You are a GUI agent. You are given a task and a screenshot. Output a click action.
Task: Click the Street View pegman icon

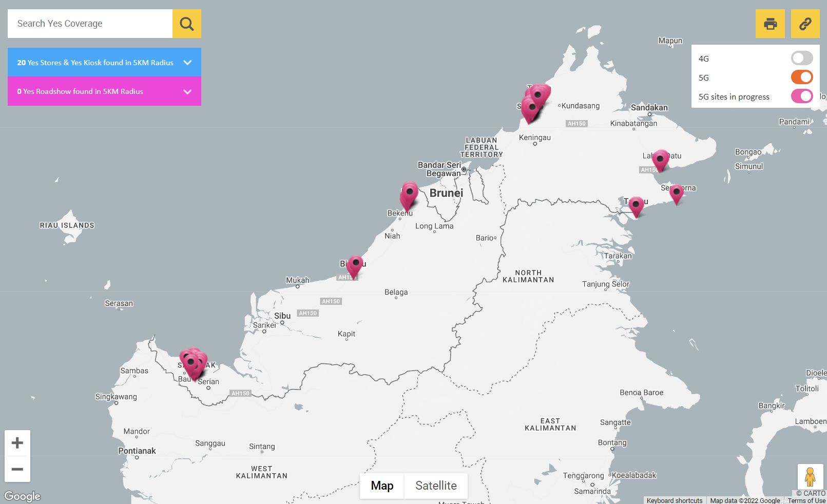(x=810, y=477)
